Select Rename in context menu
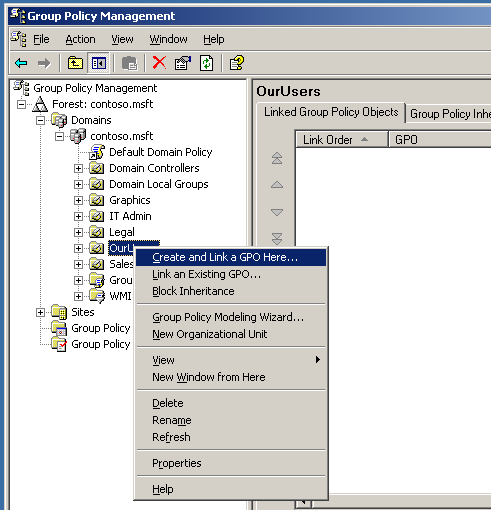491x510 pixels. pos(231,420)
